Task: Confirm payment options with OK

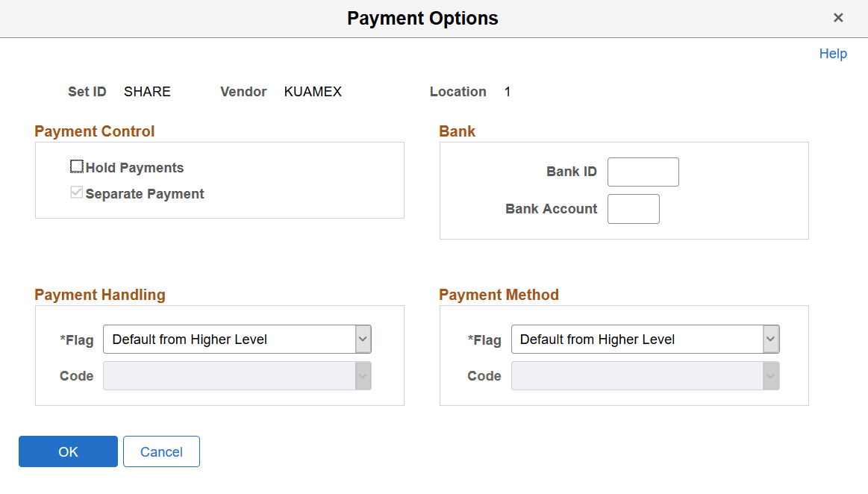Action: pyautogui.click(x=68, y=451)
